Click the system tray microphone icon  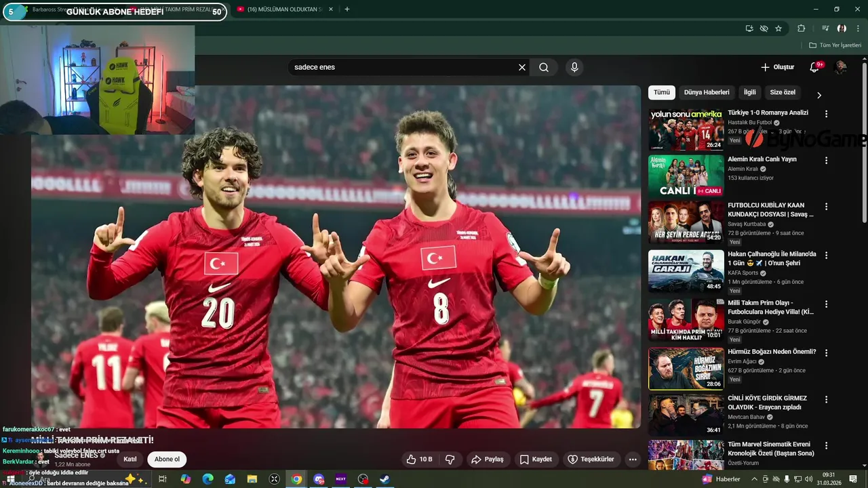pos(787,479)
